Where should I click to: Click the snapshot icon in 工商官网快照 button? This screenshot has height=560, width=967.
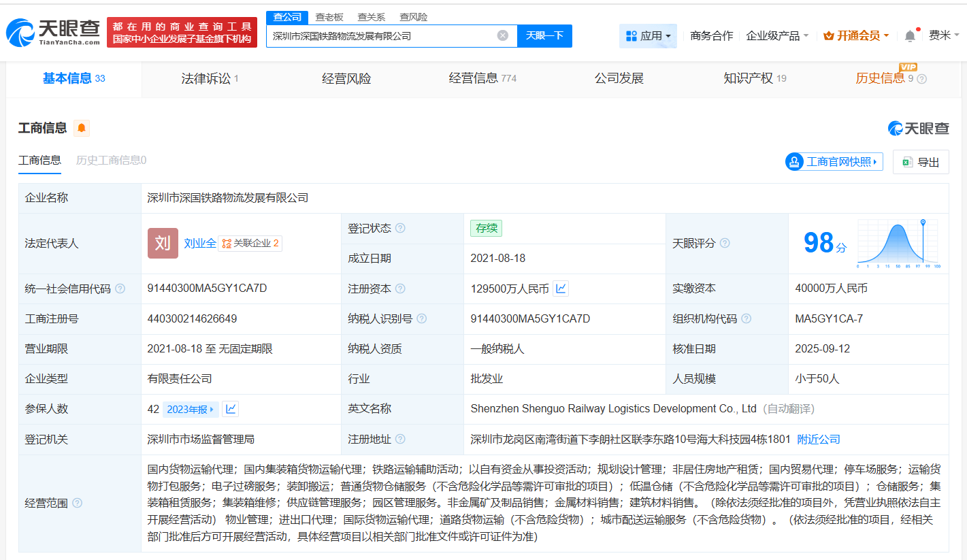[793, 162]
